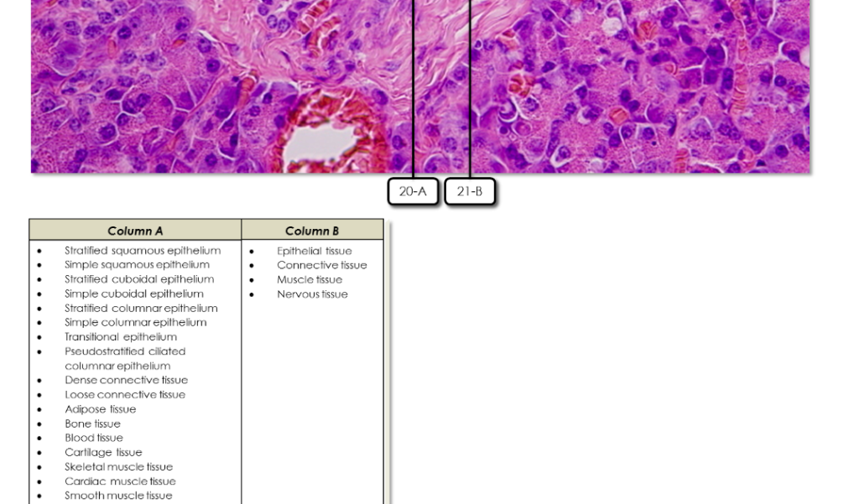The width and height of the screenshot is (859, 504).
Task: Click the 21-B label box
Action: click(x=470, y=191)
